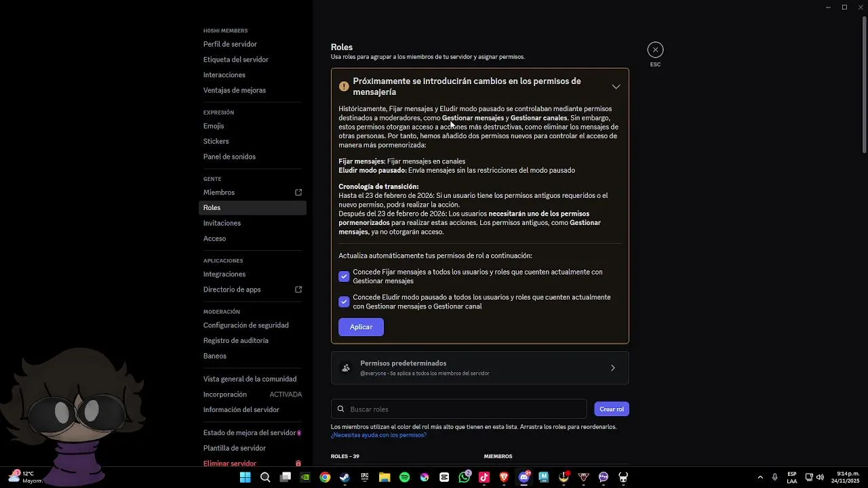The height and width of the screenshot is (488, 868).
Task: Click Eliminar servidor
Action: [x=230, y=464]
